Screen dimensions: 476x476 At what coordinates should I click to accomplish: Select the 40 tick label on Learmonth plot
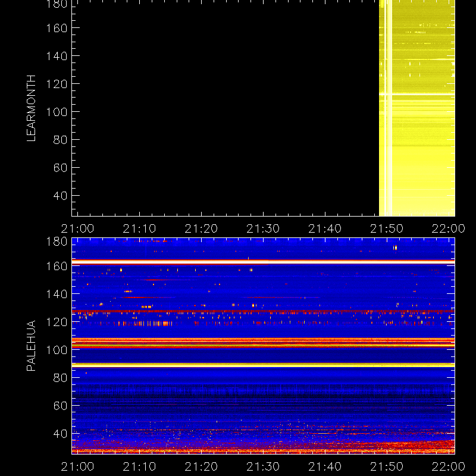click(x=60, y=196)
